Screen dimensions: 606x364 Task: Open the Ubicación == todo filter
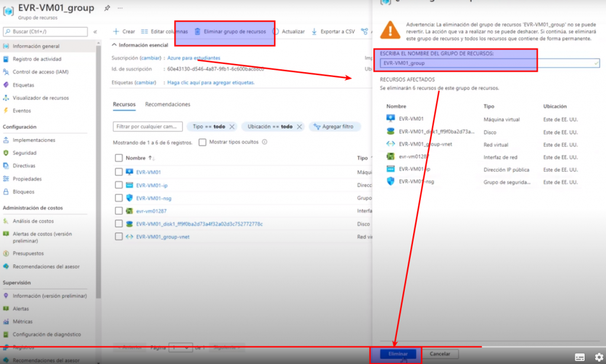click(x=270, y=126)
